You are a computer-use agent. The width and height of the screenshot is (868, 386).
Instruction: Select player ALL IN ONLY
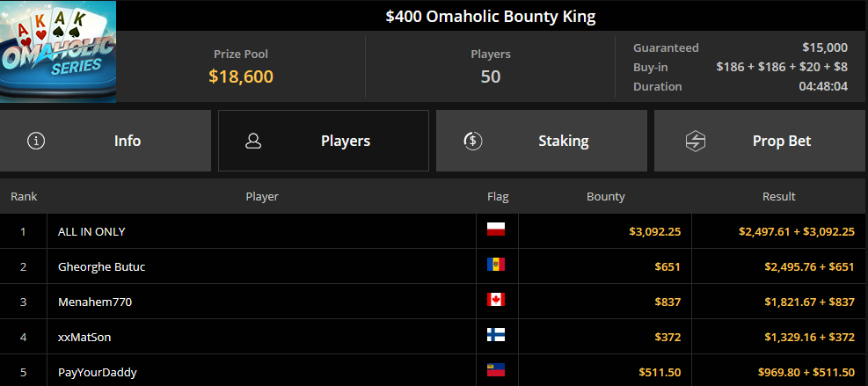(x=91, y=231)
